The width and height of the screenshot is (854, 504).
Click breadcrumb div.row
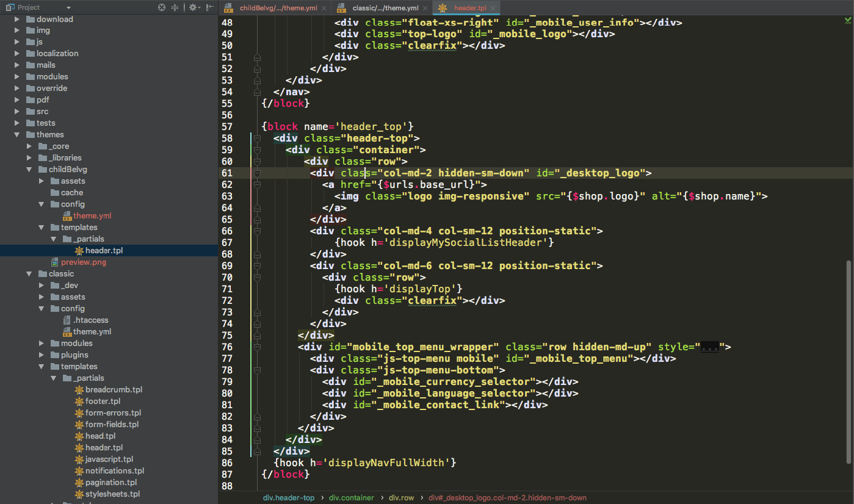click(x=401, y=498)
